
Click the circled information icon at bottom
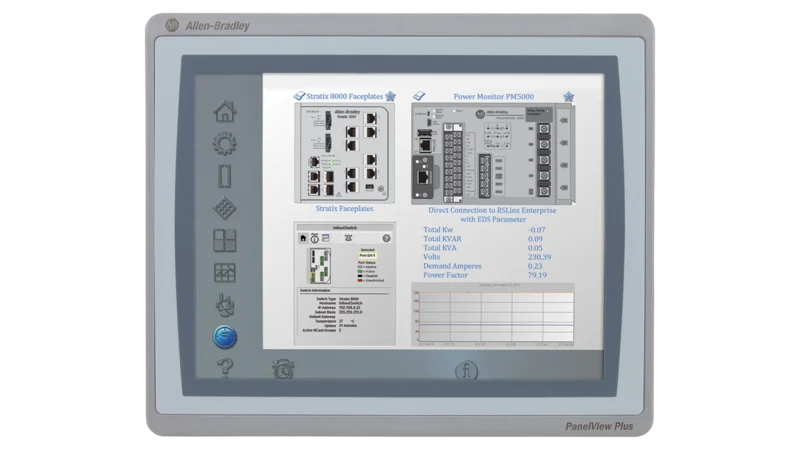click(466, 370)
